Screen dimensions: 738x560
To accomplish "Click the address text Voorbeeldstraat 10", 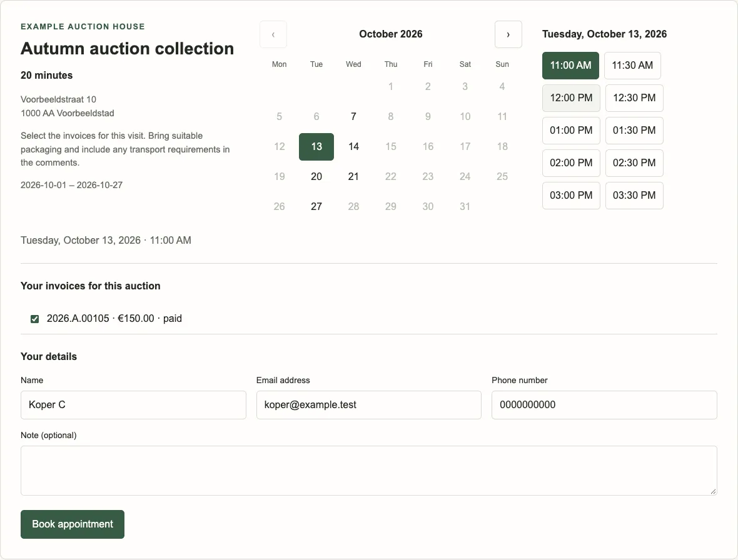I will click(x=58, y=99).
